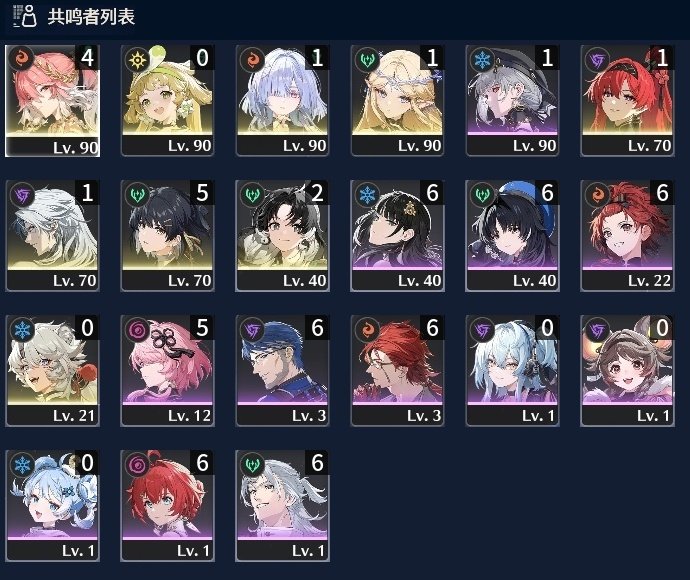Click the Aero icon on silver-haired Lv. 1 card
690x580 pixels.
tap(252, 464)
